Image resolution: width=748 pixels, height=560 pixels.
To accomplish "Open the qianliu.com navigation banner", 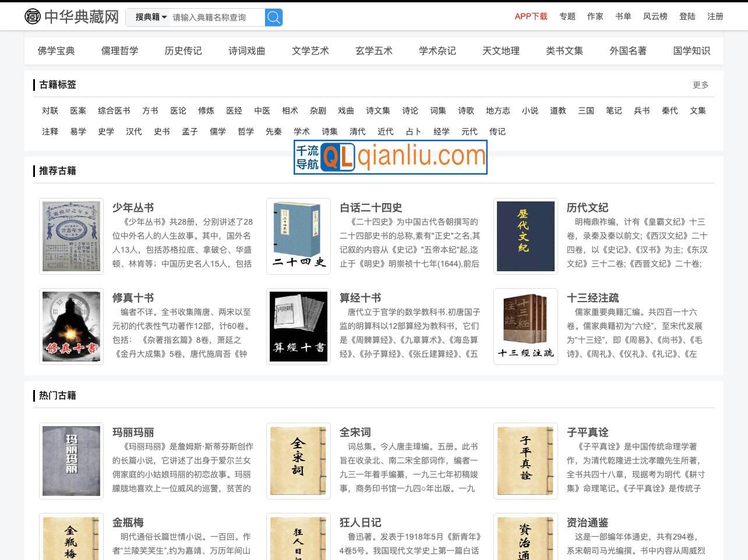I will click(390, 157).
